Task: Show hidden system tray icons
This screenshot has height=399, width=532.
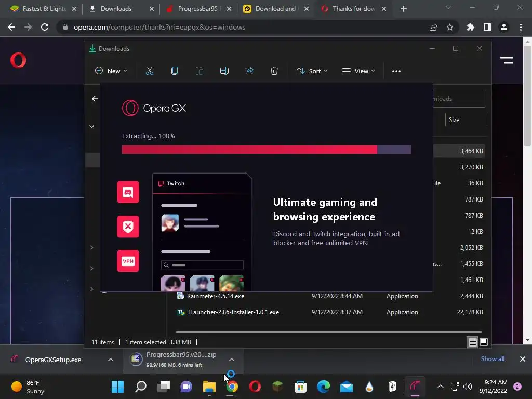Action: pos(441,387)
